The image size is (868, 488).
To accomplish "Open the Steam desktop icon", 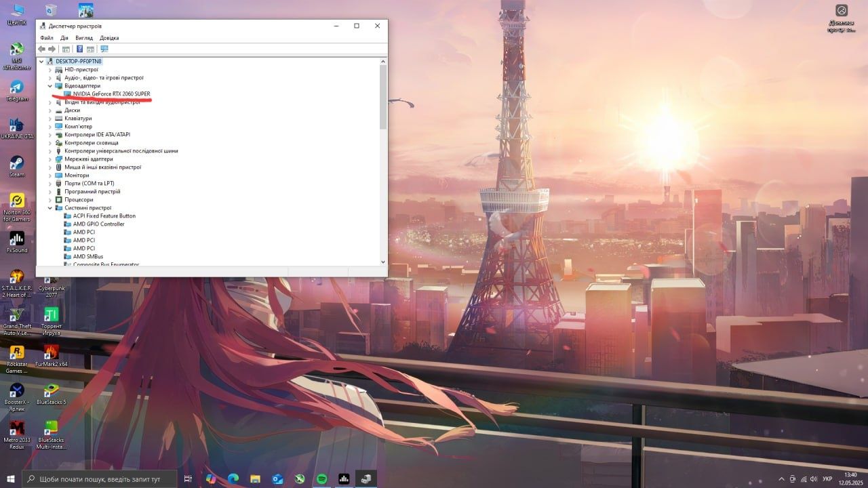I will pyautogui.click(x=17, y=167).
